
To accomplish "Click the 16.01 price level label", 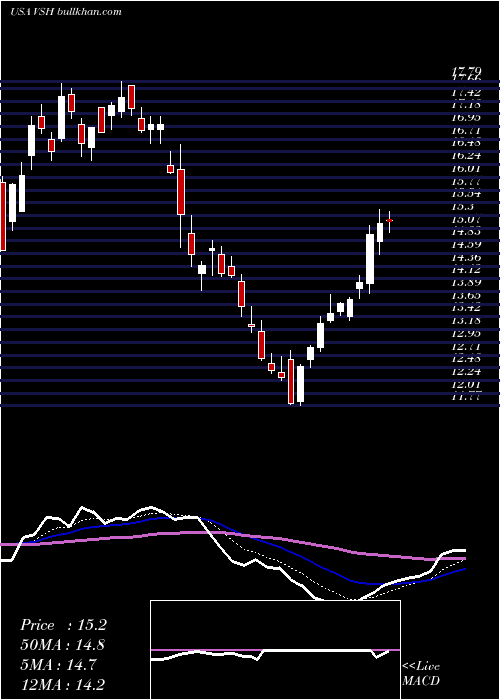I will click(x=466, y=168).
